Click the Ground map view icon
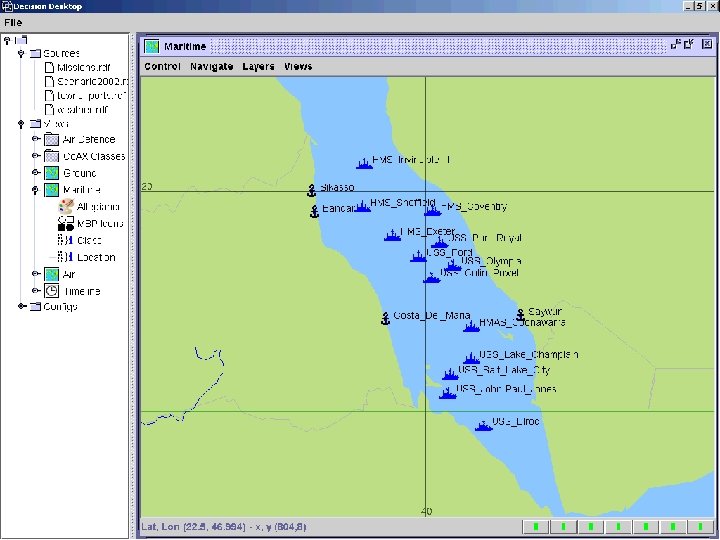Screen dimensions: 720x540 [51, 173]
